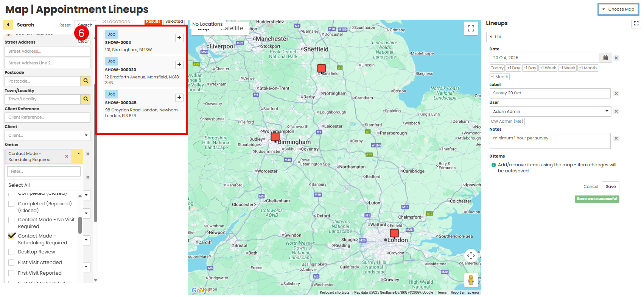Tick the First Visit Attended checkbox
The height and width of the screenshot is (297, 644).
(x=11, y=263)
